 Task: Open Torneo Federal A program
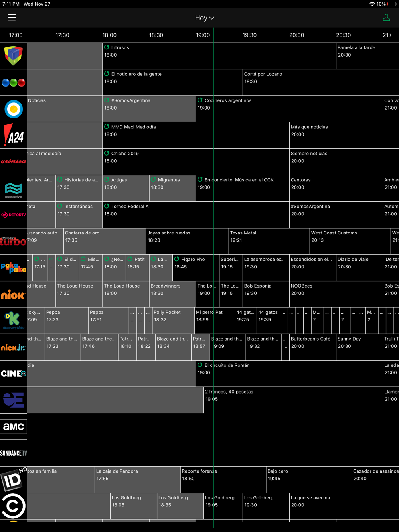click(x=196, y=215)
